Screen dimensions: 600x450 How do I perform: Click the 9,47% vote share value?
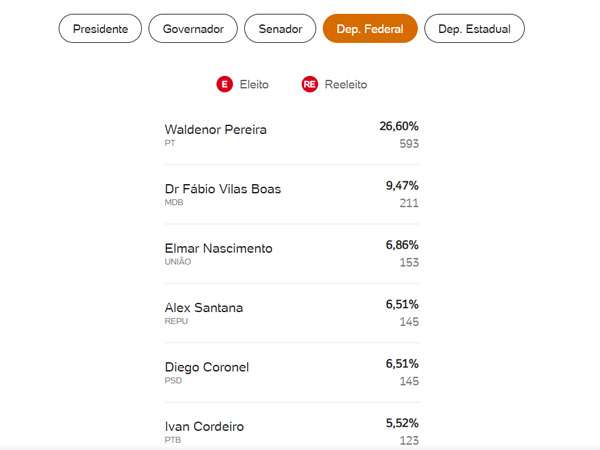[x=402, y=186]
